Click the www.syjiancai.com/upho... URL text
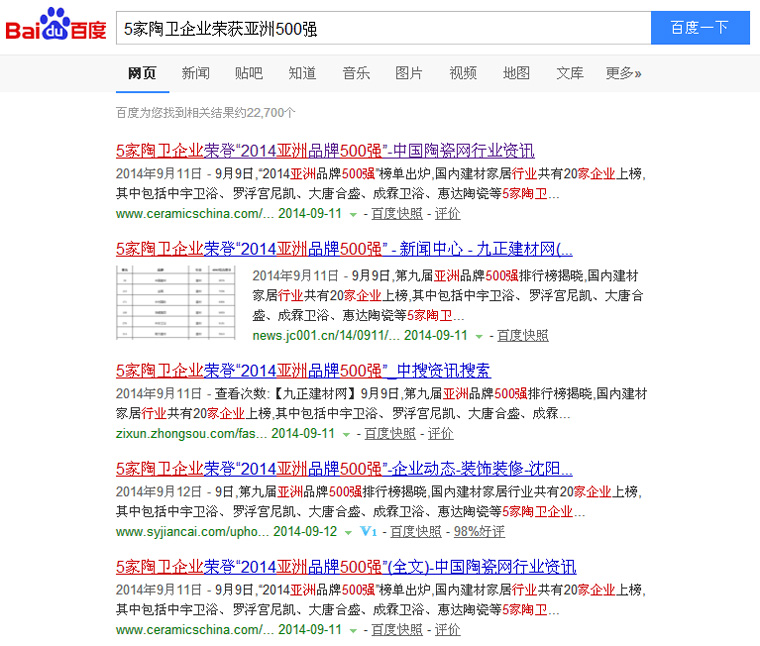760x646 pixels. [x=192, y=532]
